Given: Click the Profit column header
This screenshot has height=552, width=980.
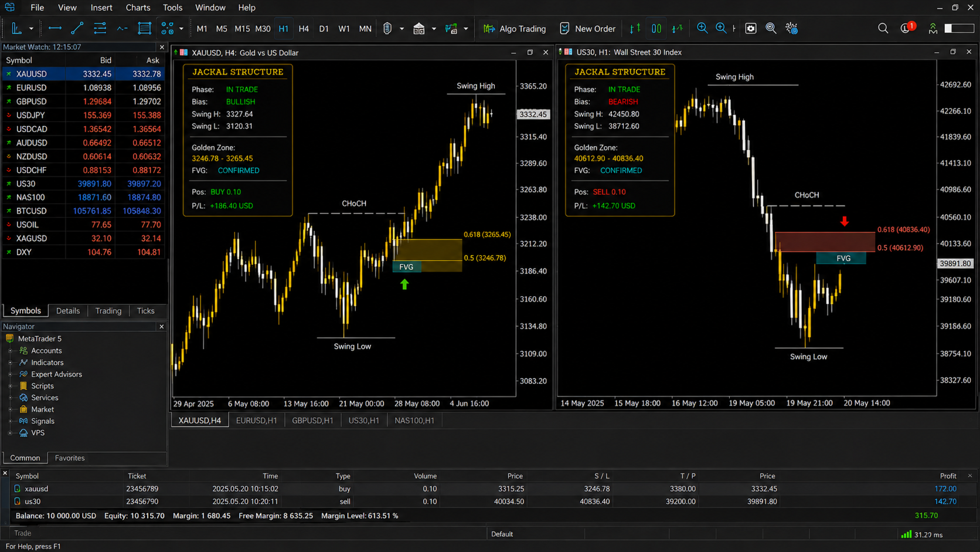Looking at the screenshot, I should (948, 476).
